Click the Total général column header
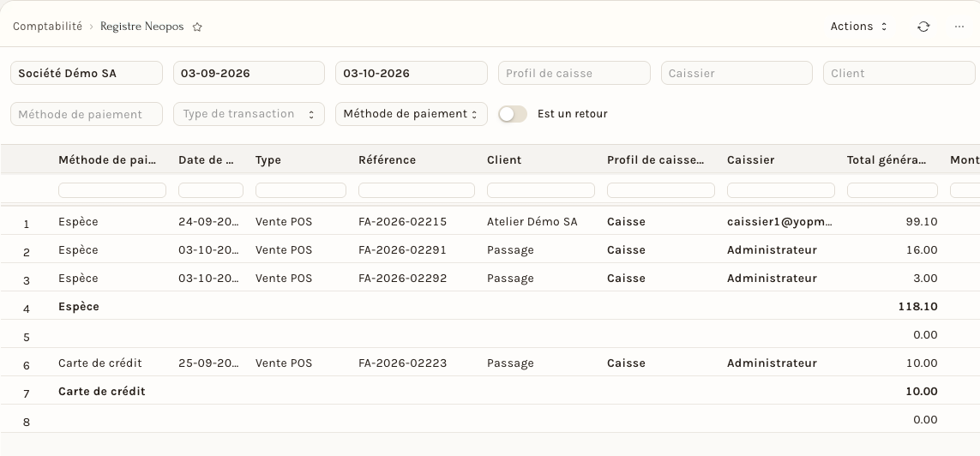The width and height of the screenshot is (980, 456). [x=887, y=160]
